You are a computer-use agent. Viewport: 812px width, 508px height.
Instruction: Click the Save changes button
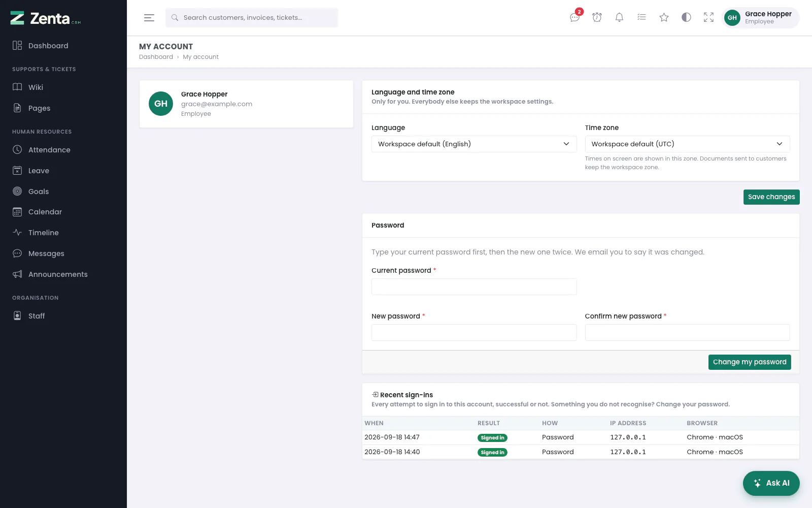(x=771, y=197)
